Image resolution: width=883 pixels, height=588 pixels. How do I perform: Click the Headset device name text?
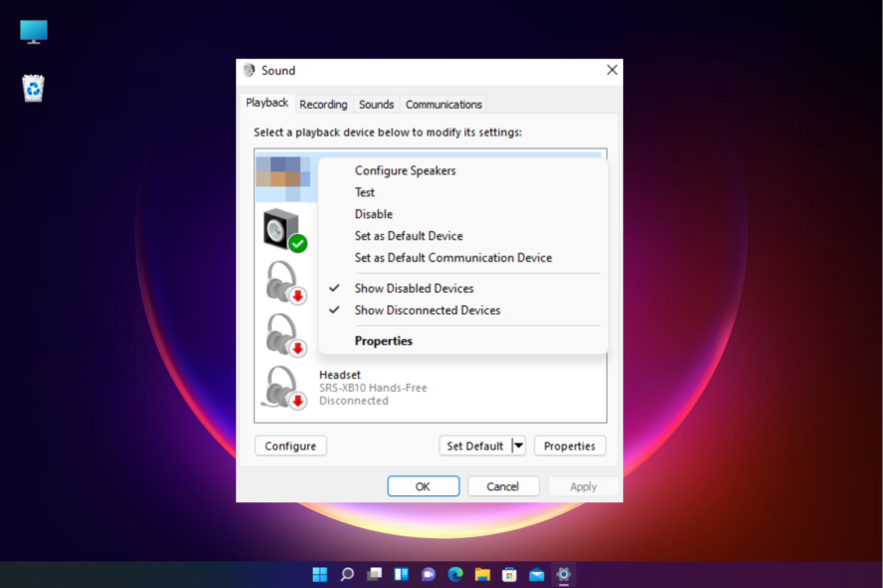click(x=340, y=375)
